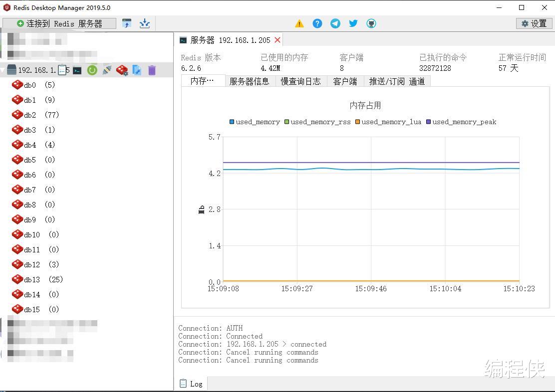
Task: Click the purple delete connection trash icon
Action: (152, 70)
